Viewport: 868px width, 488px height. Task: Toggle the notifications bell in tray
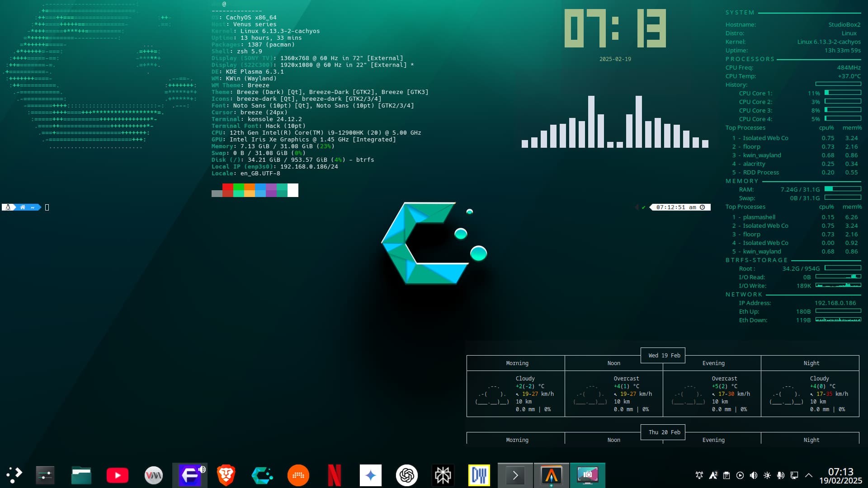tap(699, 475)
